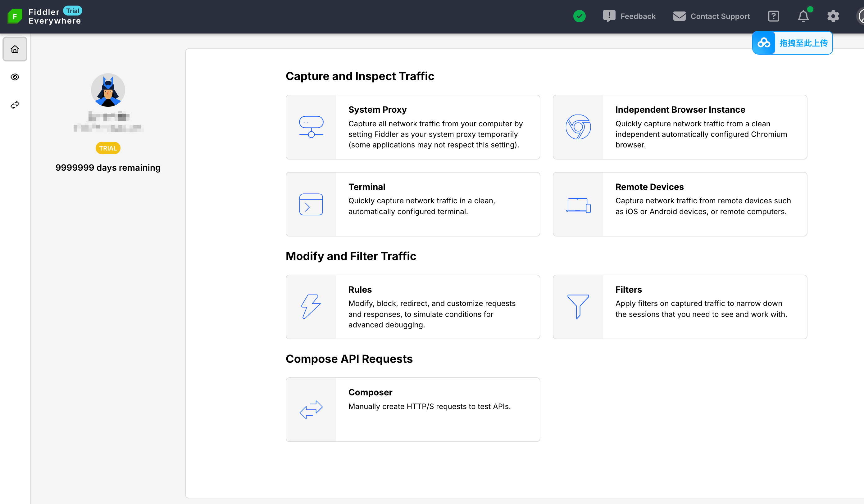Open the Remote Devices card
Screen dimensions: 864x504
(680, 204)
